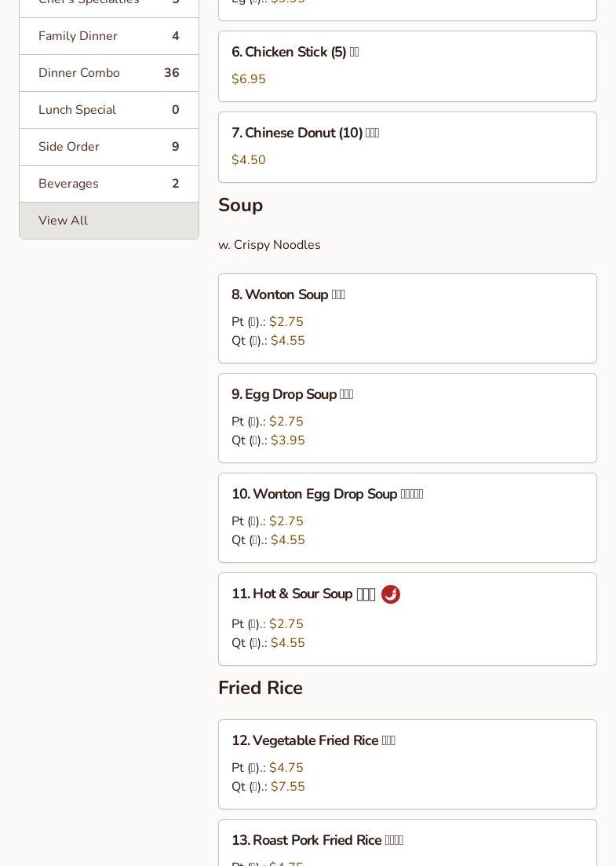This screenshot has height=866, width=616.
Task: Click the Soup section heading
Action: pos(241,205)
